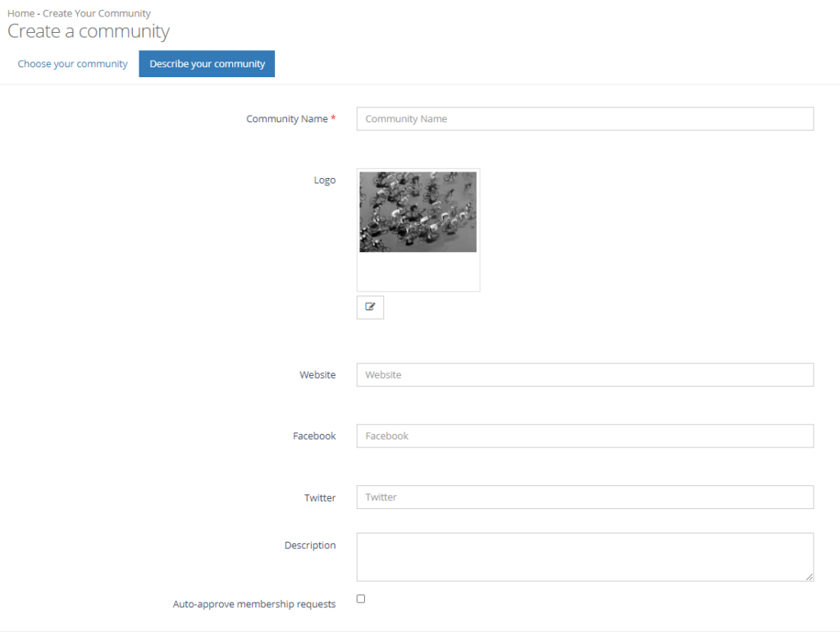Click the Create Your Community breadcrumb
This screenshot has width=840, height=632.
point(97,13)
